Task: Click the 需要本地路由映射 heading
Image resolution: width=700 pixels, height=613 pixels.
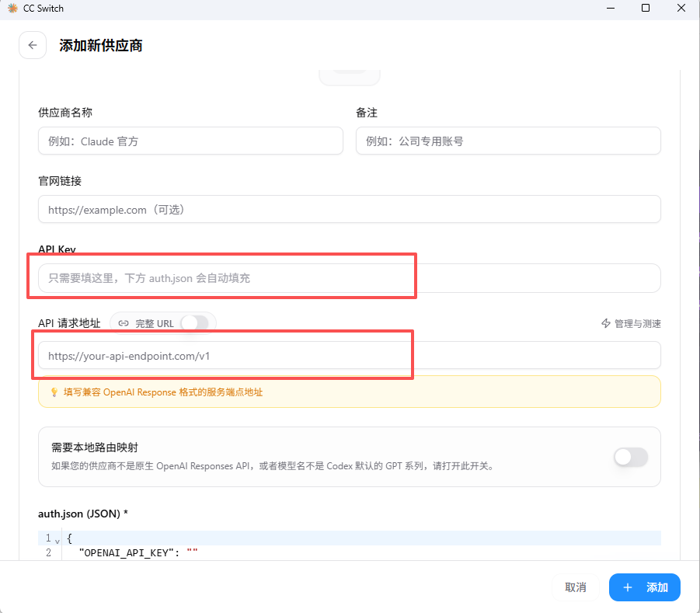Action: pos(95,448)
